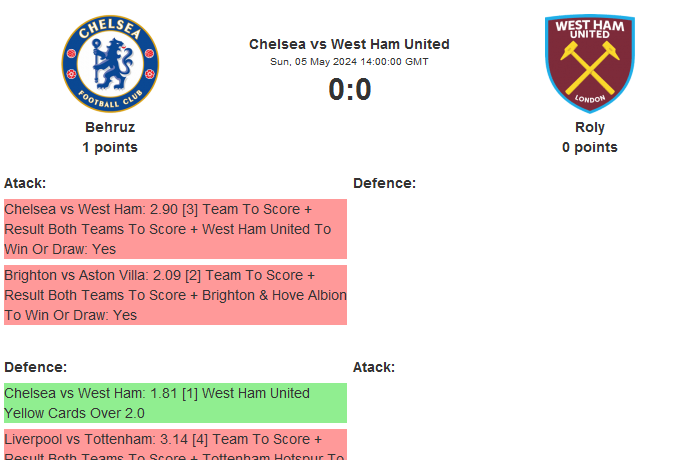Select Behruz's Atack heading

[x=25, y=183]
